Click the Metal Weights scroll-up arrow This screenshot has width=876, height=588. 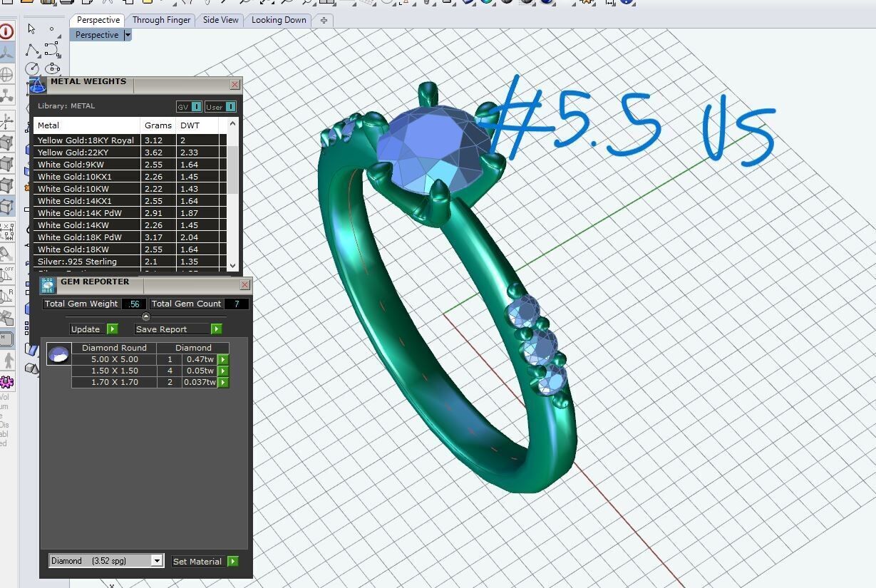(232, 124)
